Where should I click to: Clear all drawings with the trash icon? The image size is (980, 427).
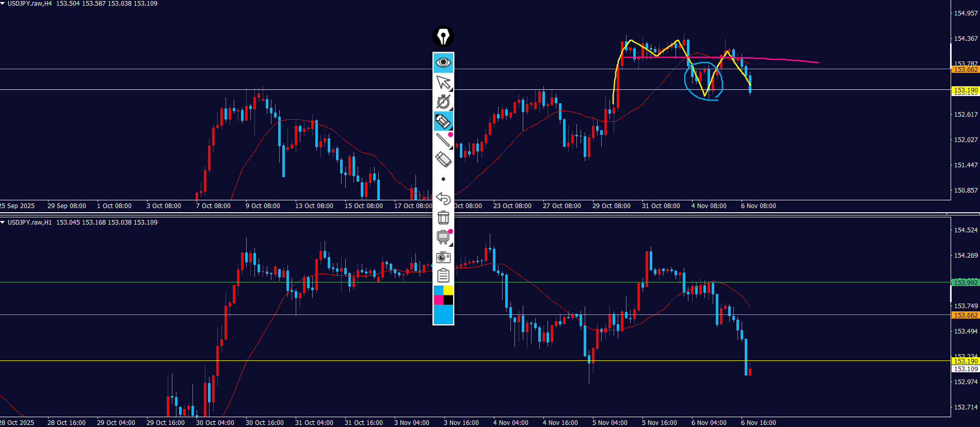(x=443, y=217)
